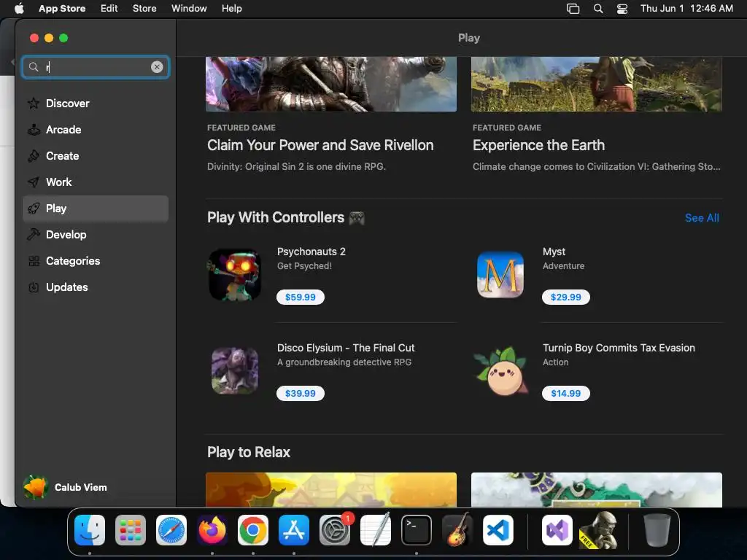Image resolution: width=747 pixels, height=560 pixels.
Task: Launch Firefox from the Dock
Action: (212, 530)
